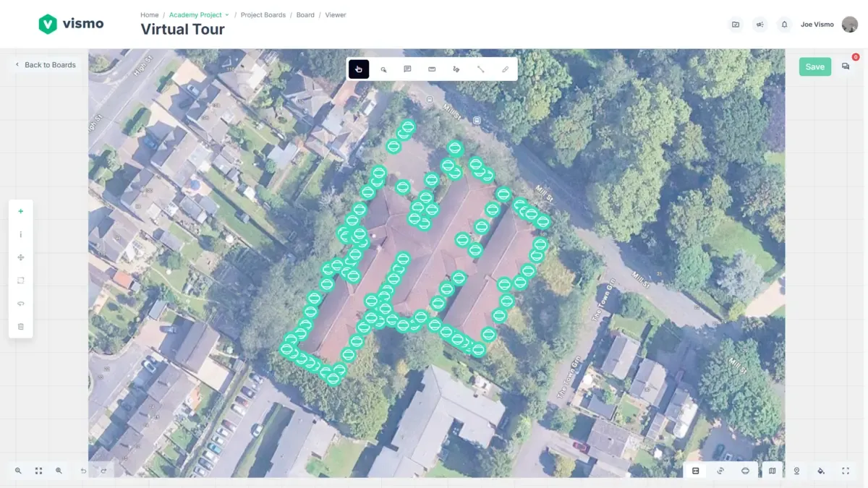This screenshot has width=868, height=488.
Task: Select the hand pan tool
Action: (359, 69)
